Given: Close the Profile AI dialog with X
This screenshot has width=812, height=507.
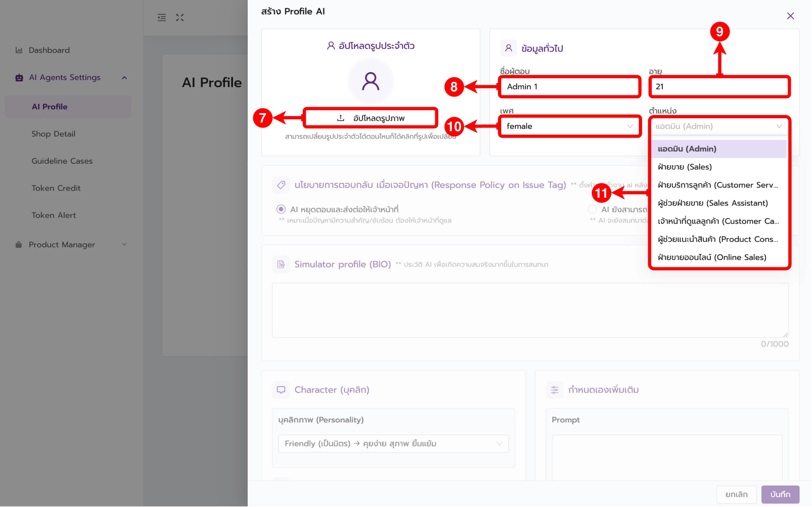Looking at the screenshot, I should 790,16.
